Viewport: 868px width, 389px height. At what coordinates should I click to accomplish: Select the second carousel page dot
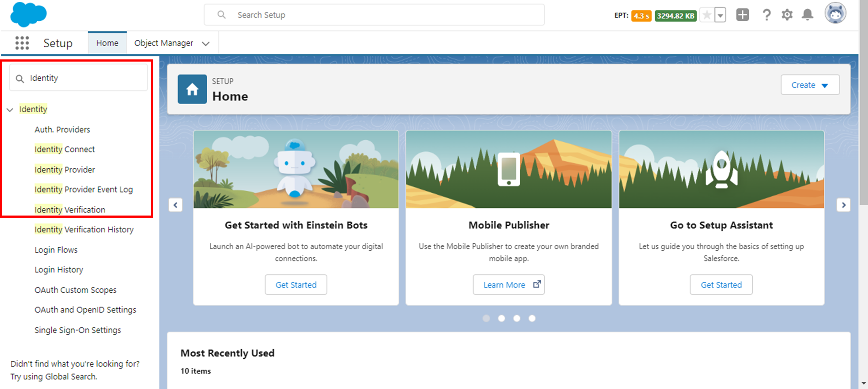coord(502,318)
